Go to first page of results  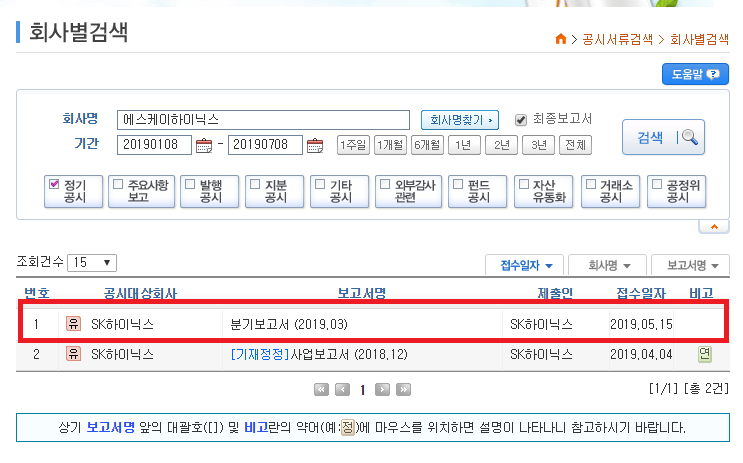[x=321, y=390]
